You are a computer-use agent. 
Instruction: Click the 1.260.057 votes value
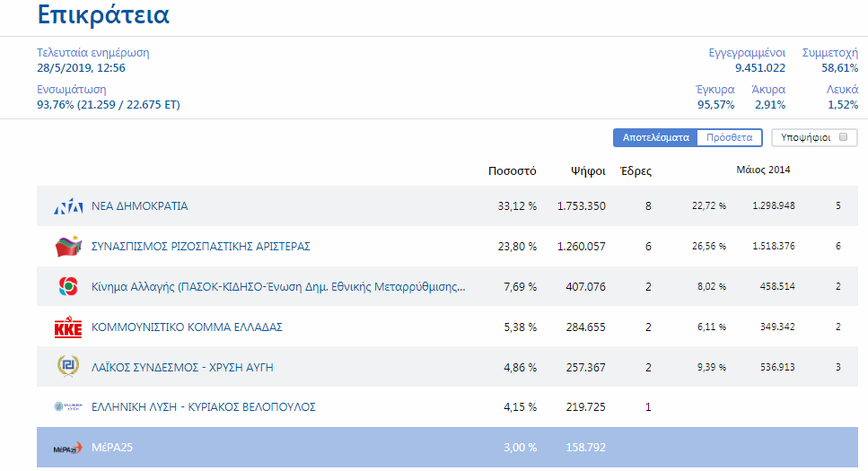582,247
